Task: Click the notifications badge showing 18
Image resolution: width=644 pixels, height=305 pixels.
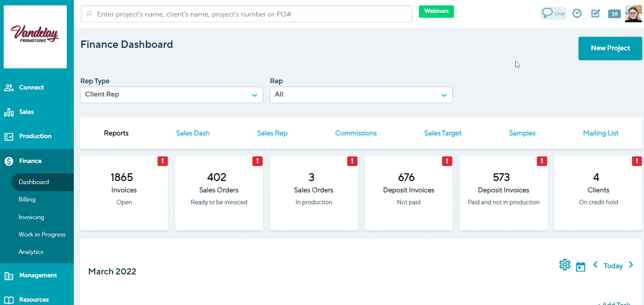Action: [614, 14]
